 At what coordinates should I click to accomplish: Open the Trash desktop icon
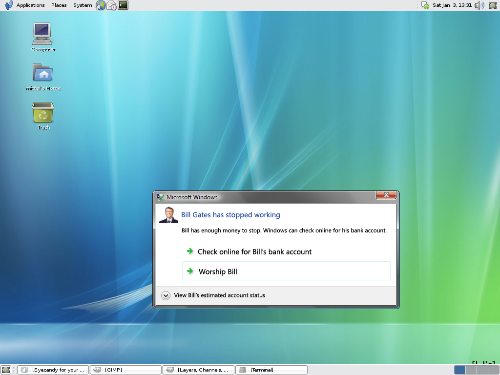[x=43, y=116]
